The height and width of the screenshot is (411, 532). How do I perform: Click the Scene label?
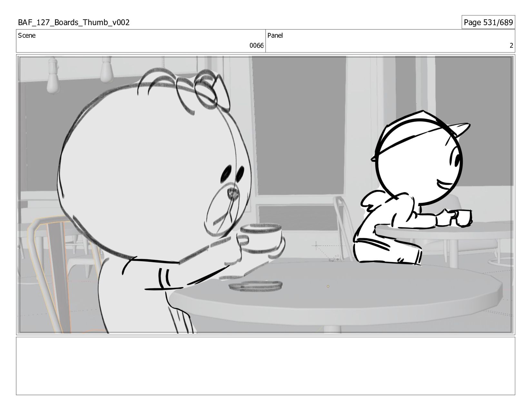[27, 35]
